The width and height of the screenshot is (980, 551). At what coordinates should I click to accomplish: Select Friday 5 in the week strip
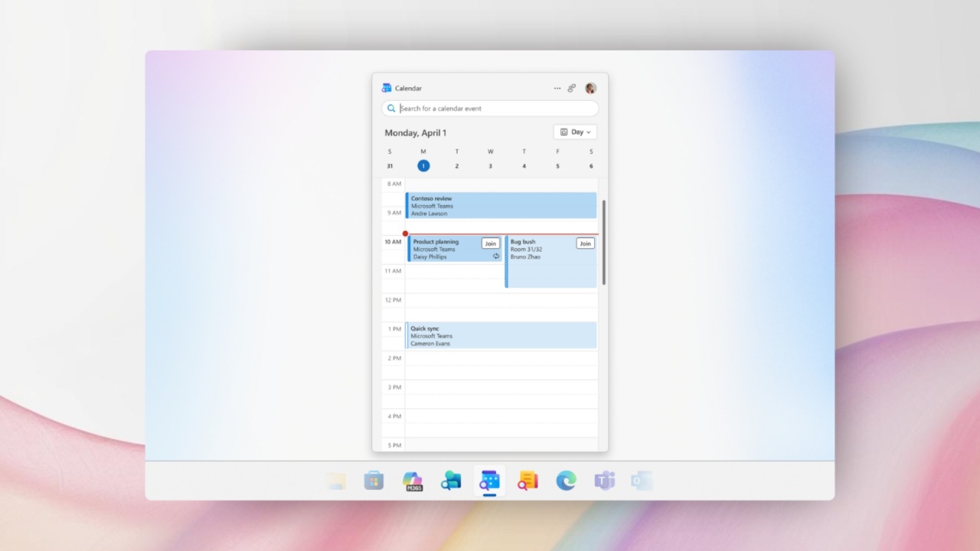tap(557, 166)
